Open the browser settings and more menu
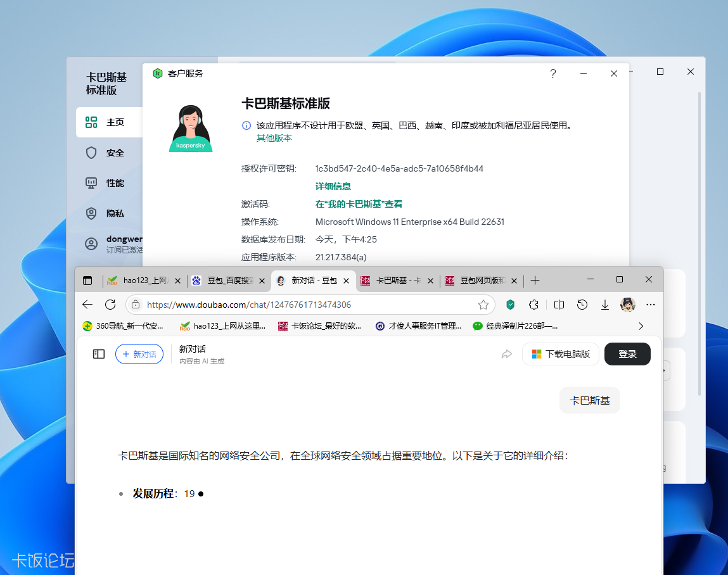The height and width of the screenshot is (575, 728). 651,305
